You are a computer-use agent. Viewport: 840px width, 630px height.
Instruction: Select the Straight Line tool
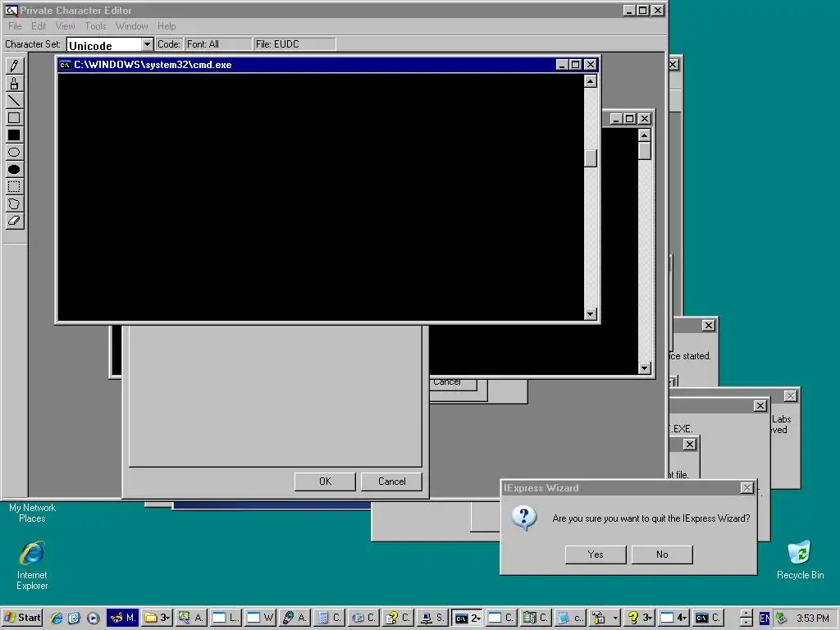pyautogui.click(x=14, y=100)
